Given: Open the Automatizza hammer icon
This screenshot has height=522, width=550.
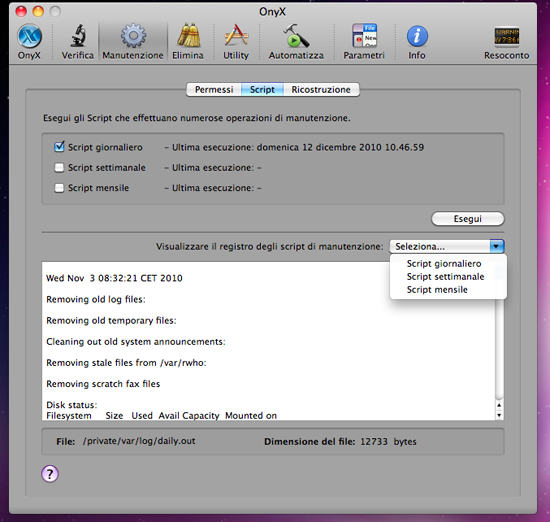Looking at the screenshot, I should point(296,35).
